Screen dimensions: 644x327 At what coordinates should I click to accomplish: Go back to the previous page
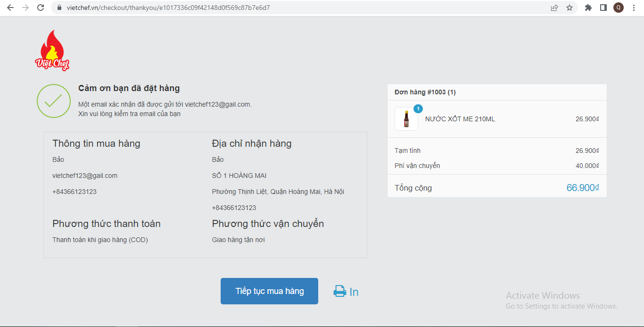(x=10, y=8)
